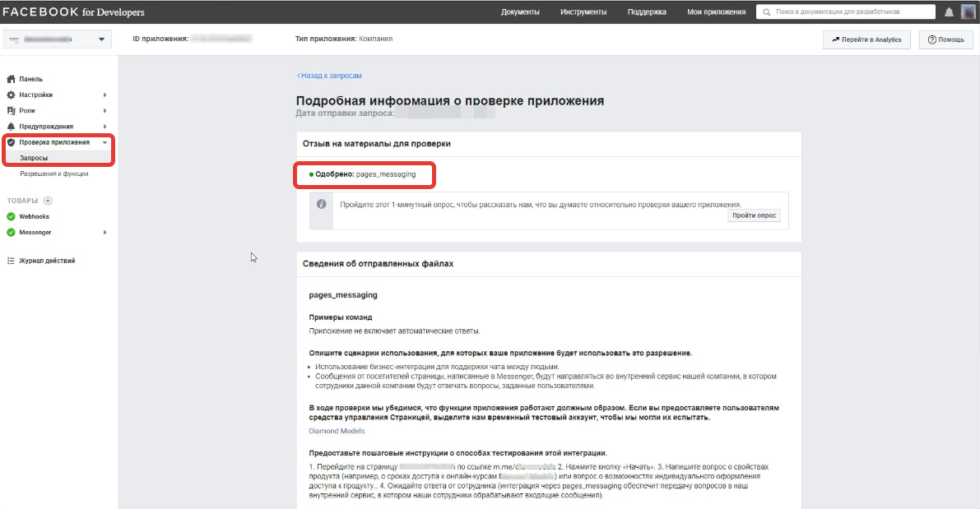The image size is (980, 509).
Task: Click the ТОВАРЫ section label
Action: (x=22, y=201)
